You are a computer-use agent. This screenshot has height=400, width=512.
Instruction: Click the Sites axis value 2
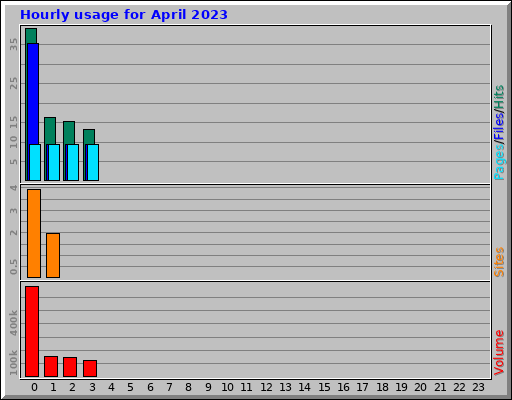pyautogui.click(x=13, y=232)
